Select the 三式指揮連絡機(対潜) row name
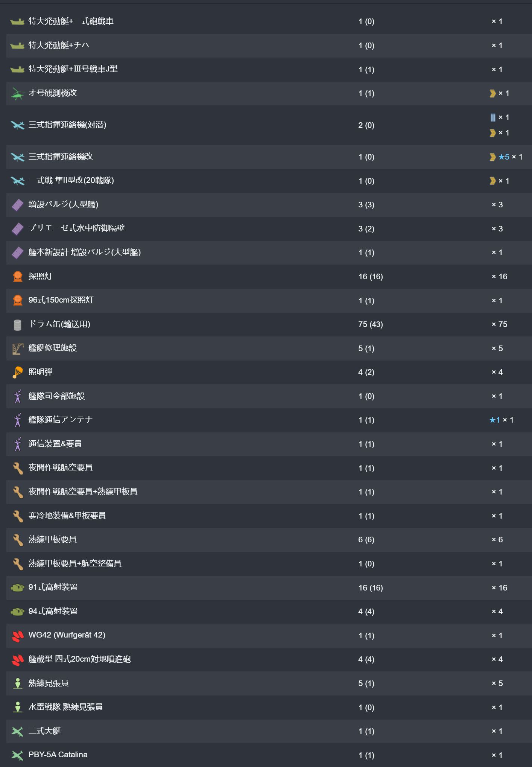The width and height of the screenshot is (532, 767). [x=67, y=125]
